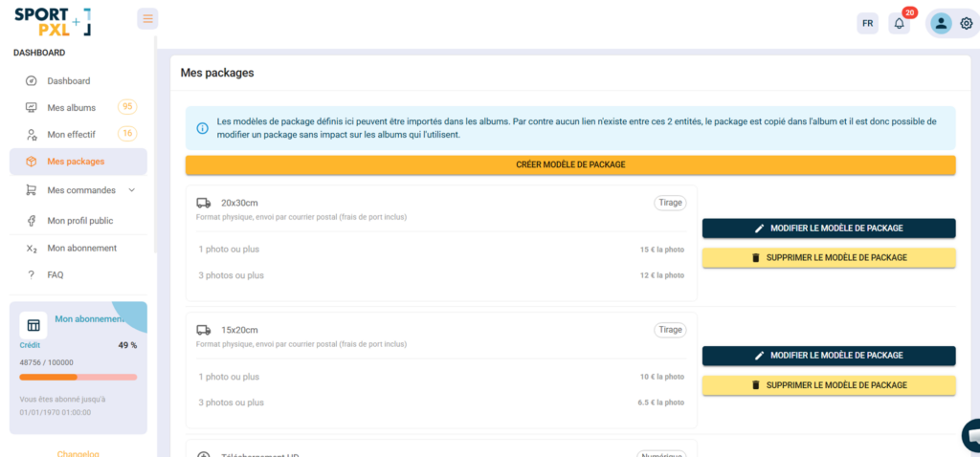Edit the 20x30cm package template
Image resolution: width=980 pixels, height=457 pixels.
click(x=829, y=228)
